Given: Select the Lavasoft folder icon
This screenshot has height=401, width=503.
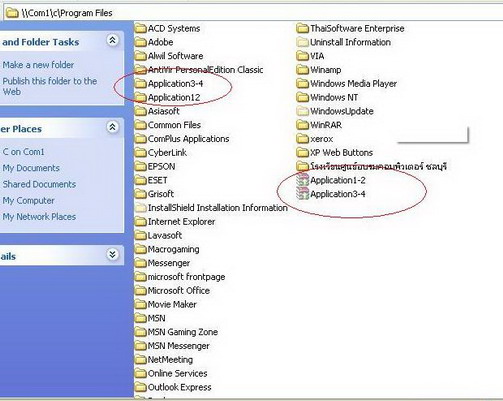Looking at the screenshot, I should click(x=141, y=235).
